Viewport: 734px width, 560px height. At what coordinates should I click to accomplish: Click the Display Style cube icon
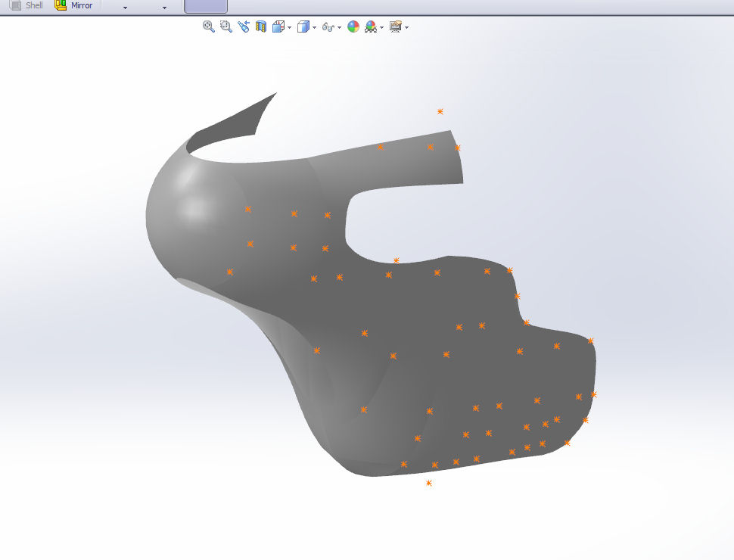tap(303, 26)
